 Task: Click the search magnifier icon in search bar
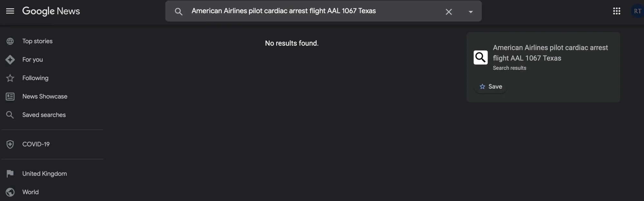coord(178,12)
